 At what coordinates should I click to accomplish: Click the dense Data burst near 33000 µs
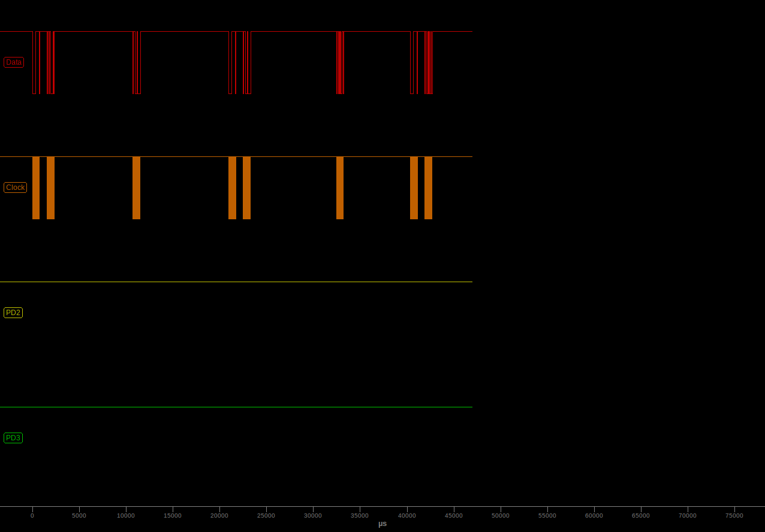coord(340,62)
